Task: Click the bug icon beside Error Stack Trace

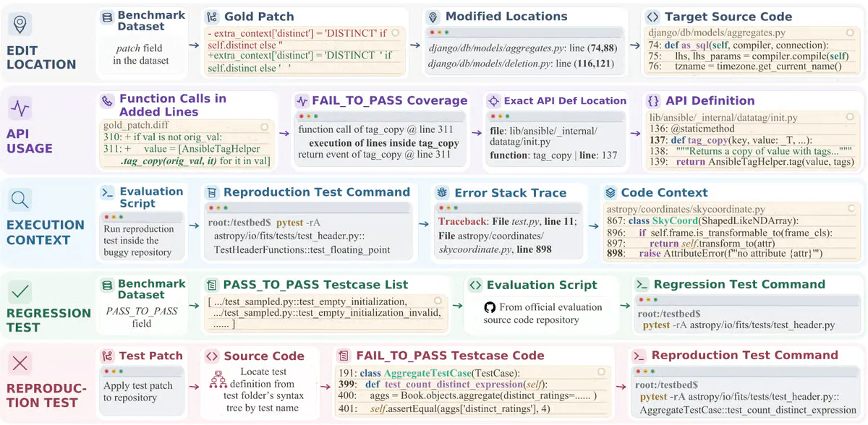Action: [x=442, y=193]
